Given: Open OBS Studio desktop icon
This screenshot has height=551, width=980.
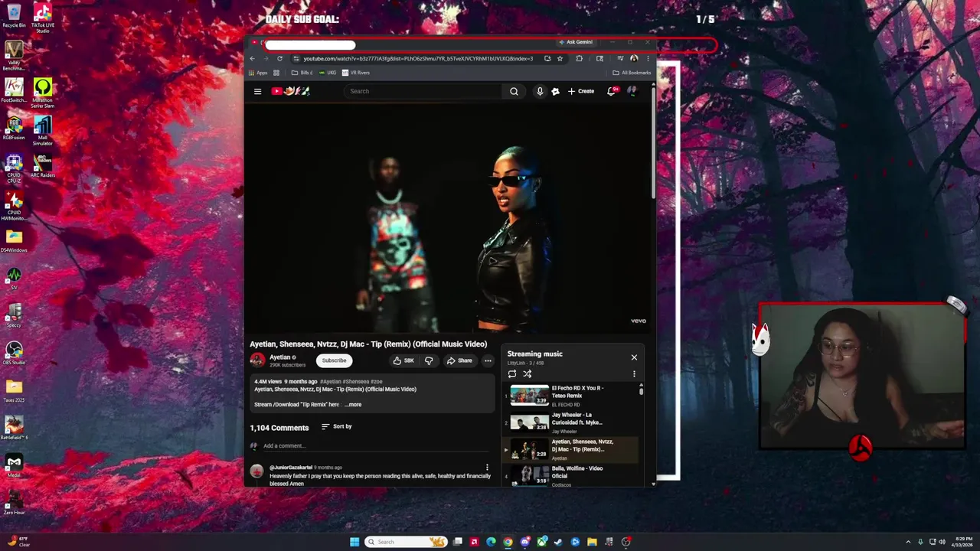Looking at the screenshot, I should pyautogui.click(x=14, y=354).
